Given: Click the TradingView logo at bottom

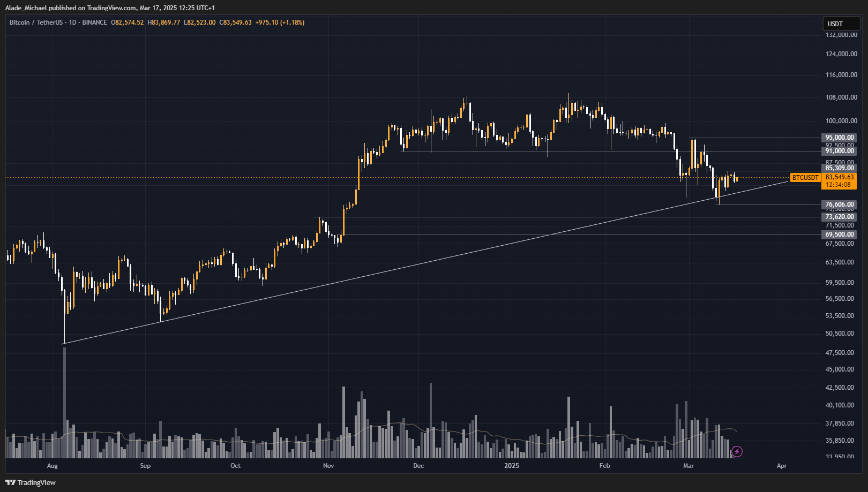Looking at the screenshot, I should 31,482.
